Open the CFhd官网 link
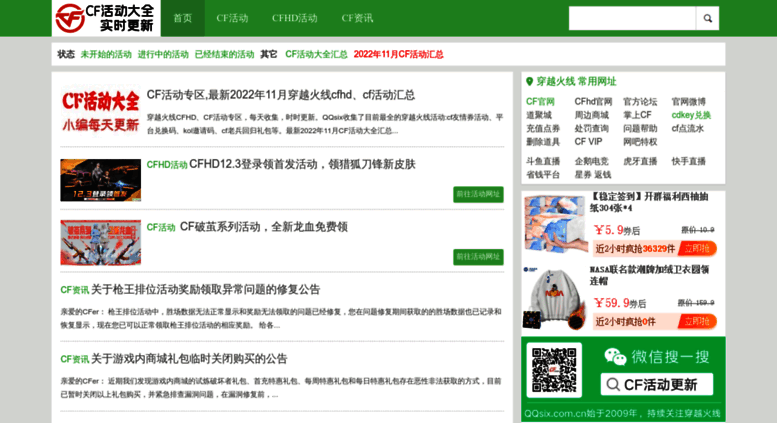The image size is (777, 423). point(593,102)
